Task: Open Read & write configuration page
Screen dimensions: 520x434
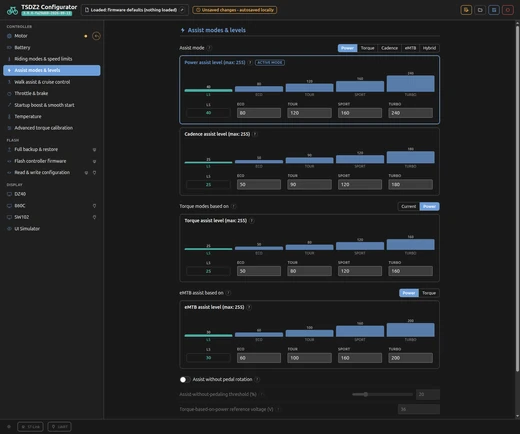Action: point(52,173)
